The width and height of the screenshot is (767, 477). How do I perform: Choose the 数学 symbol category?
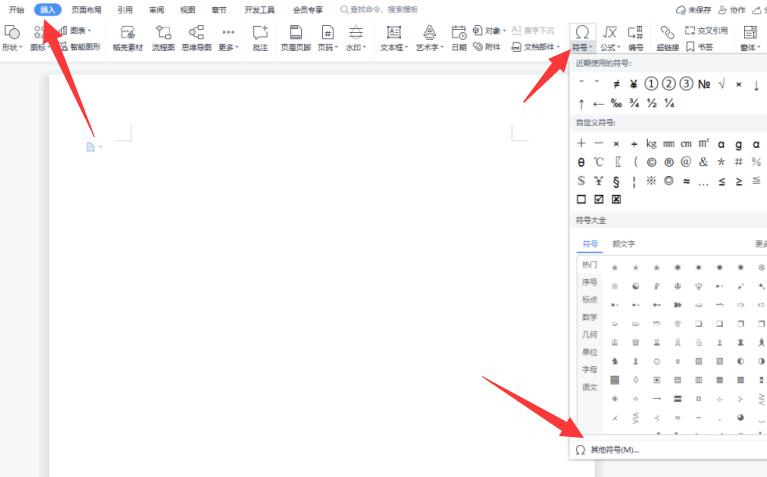click(x=589, y=317)
